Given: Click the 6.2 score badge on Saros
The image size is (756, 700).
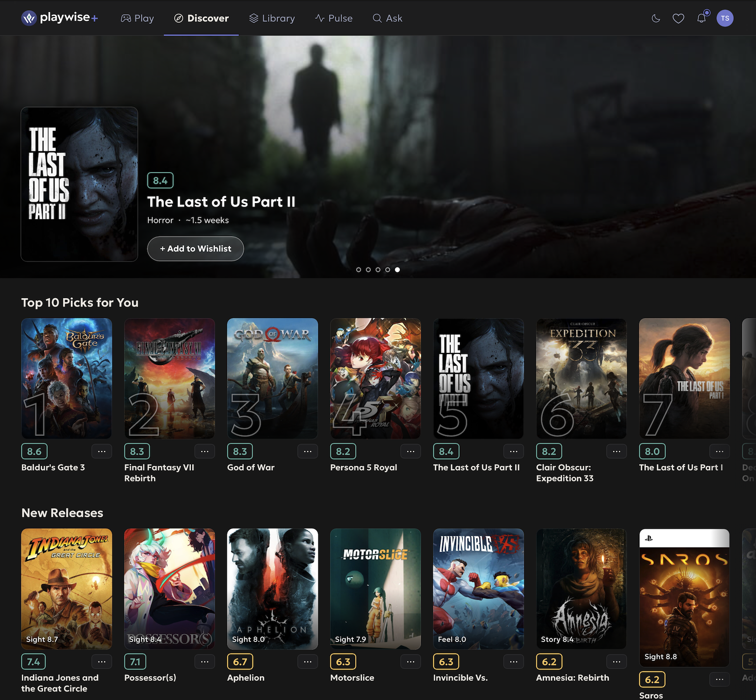Looking at the screenshot, I should click(x=652, y=680).
